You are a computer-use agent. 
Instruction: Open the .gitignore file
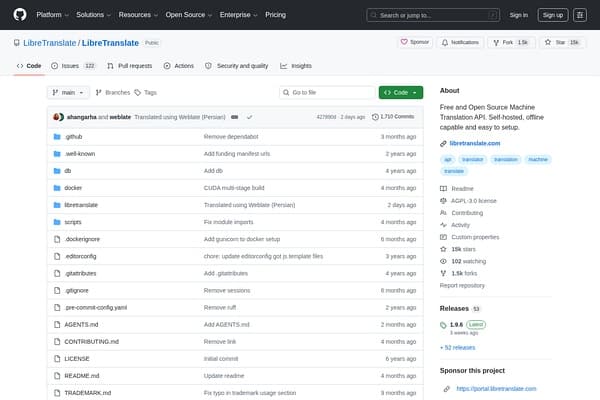[x=77, y=291]
